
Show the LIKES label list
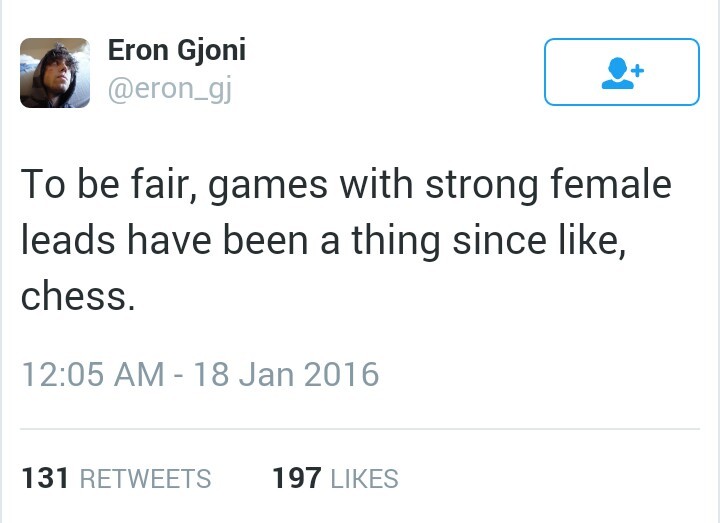coord(364,479)
